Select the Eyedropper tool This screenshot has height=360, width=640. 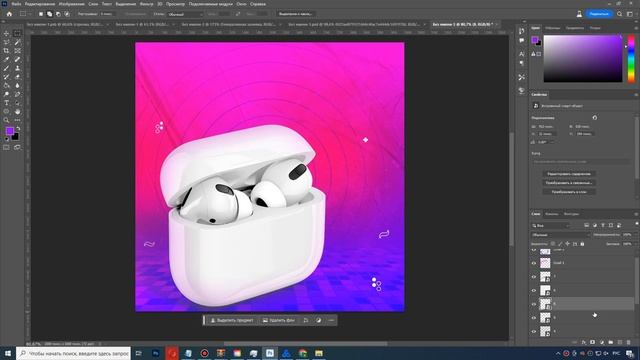click(x=6, y=60)
